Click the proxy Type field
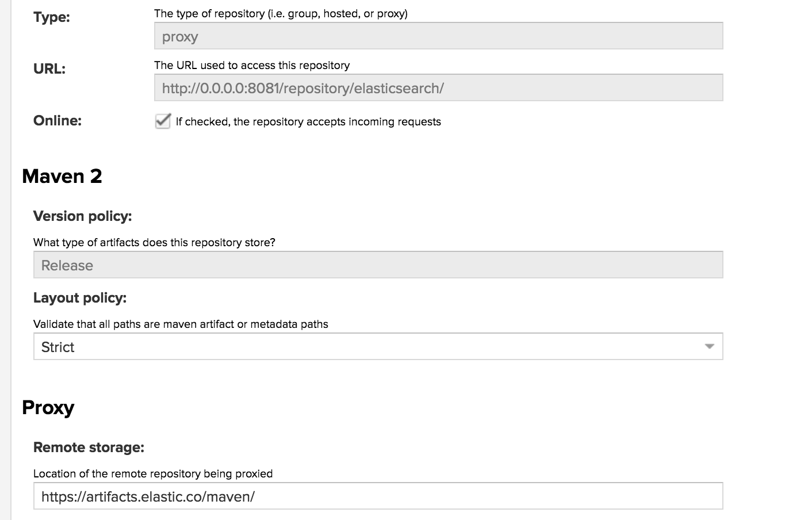812x520 pixels. pyautogui.click(x=437, y=36)
